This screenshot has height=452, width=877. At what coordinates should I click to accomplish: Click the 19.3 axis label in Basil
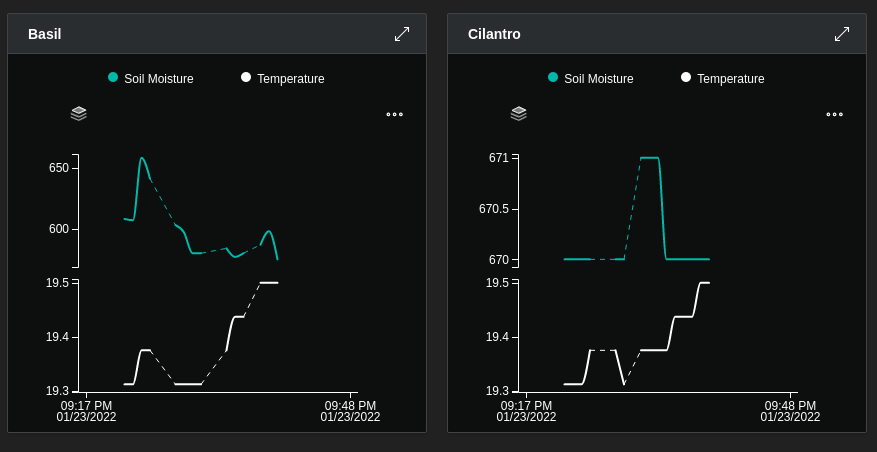57,390
